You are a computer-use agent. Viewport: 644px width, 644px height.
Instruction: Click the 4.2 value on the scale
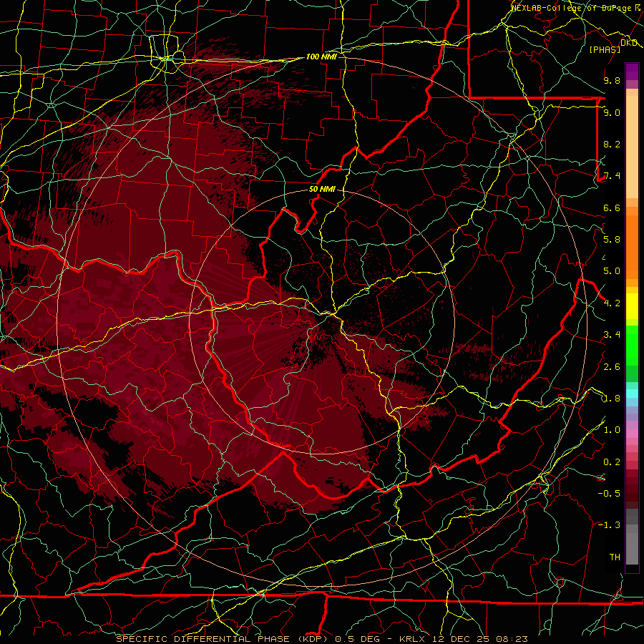[612, 303]
